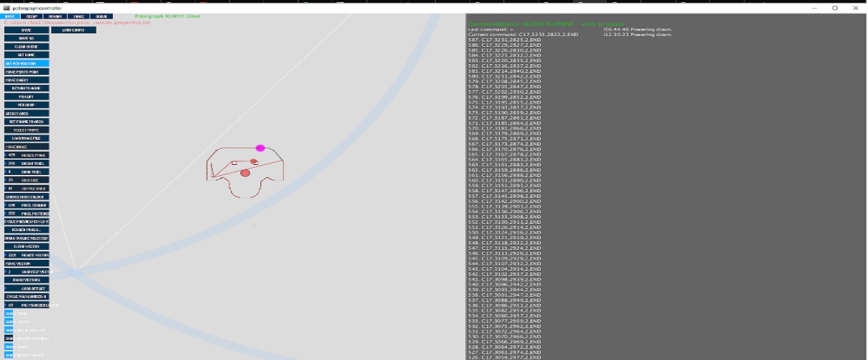Click RETURN TO HOME
Viewport: 868px width, 360px height.
(27, 88)
